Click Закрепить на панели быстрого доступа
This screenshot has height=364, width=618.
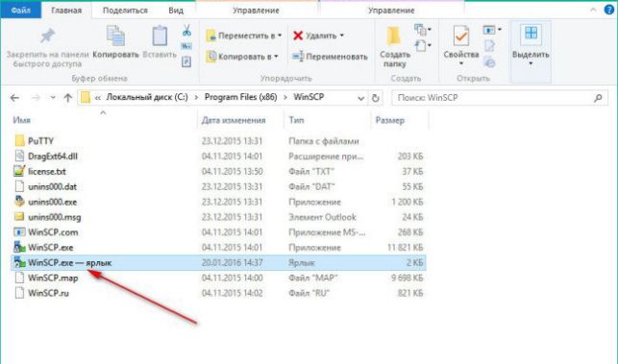pyautogui.click(x=47, y=47)
